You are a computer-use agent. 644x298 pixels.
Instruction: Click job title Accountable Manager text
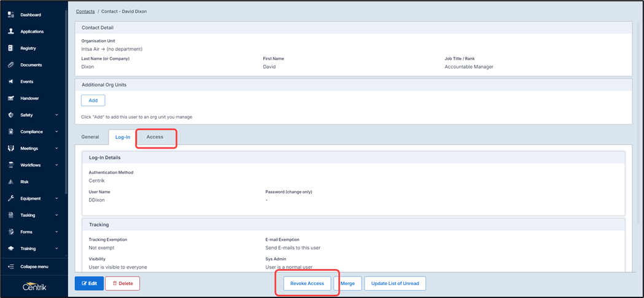pyautogui.click(x=469, y=66)
